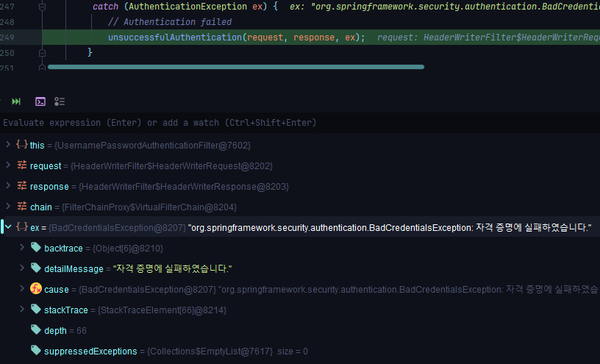Image resolution: width=600 pixels, height=364 pixels.
Task: Click the fold marker on line 250
Action: [x=42, y=52]
